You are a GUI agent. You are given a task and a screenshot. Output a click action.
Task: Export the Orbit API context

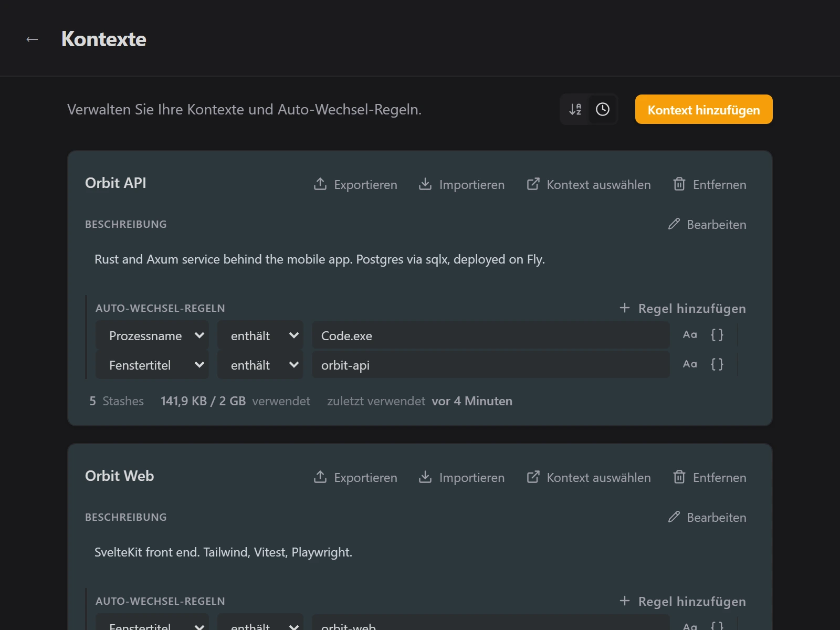click(x=355, y=184)
